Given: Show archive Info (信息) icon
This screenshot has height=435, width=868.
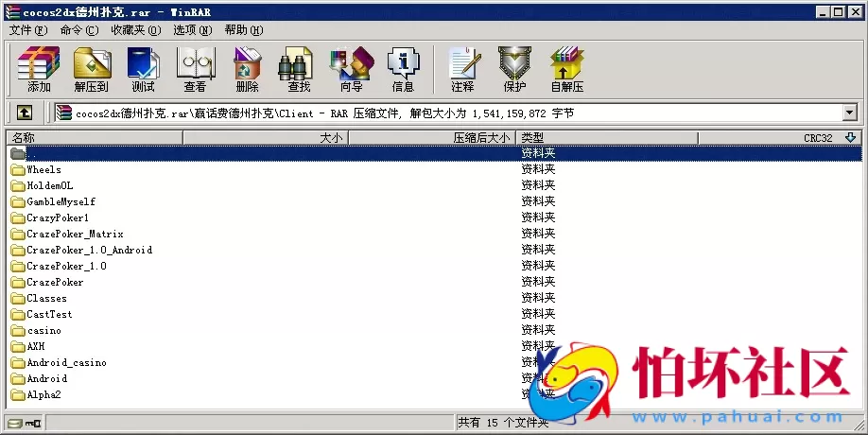Looking at the screenshot, I should [x=403, y=69].
